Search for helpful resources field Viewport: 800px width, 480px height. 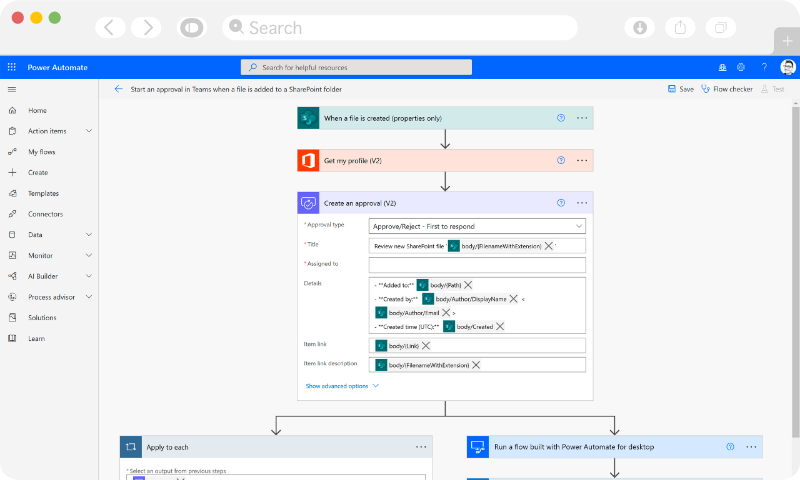(x=400, y=67)
